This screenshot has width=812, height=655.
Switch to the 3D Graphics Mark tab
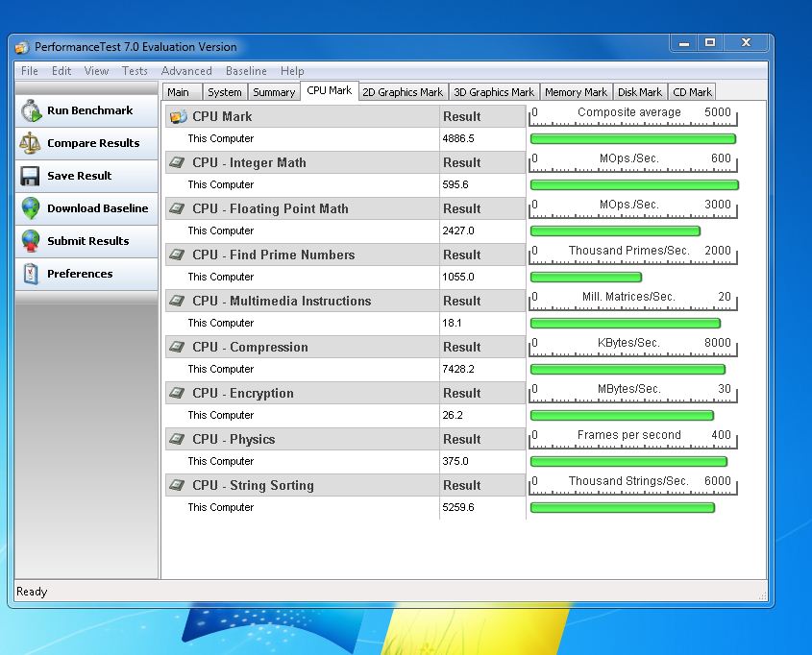tap(494, 92)
